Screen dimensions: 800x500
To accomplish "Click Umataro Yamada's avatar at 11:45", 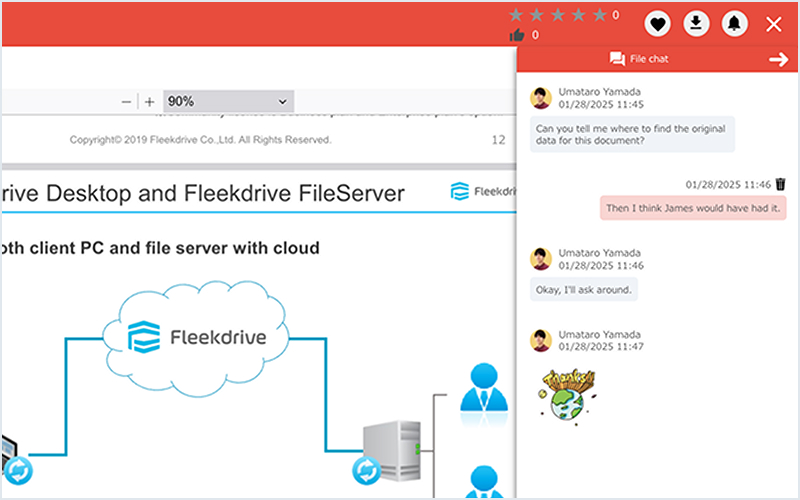I will pyautogui.click(x=541, y=98).
